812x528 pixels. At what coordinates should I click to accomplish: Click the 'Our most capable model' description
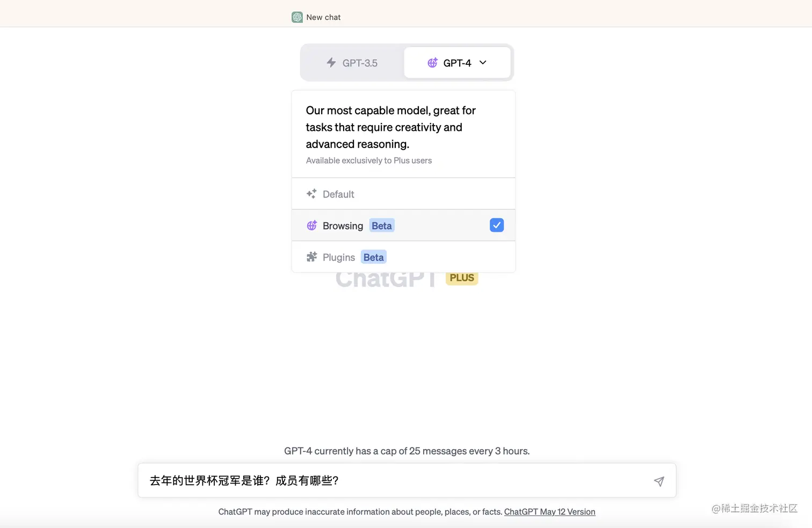[x=391, y=127]
